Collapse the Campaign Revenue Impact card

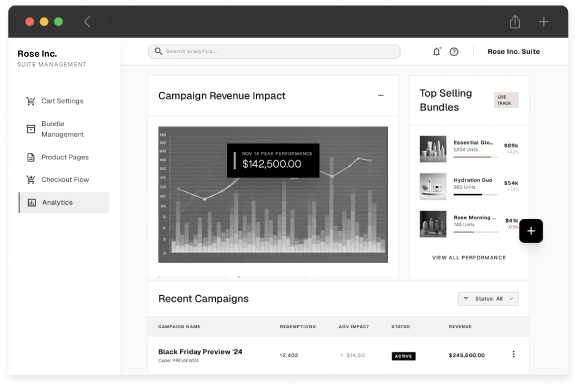[x=381, y=96]
